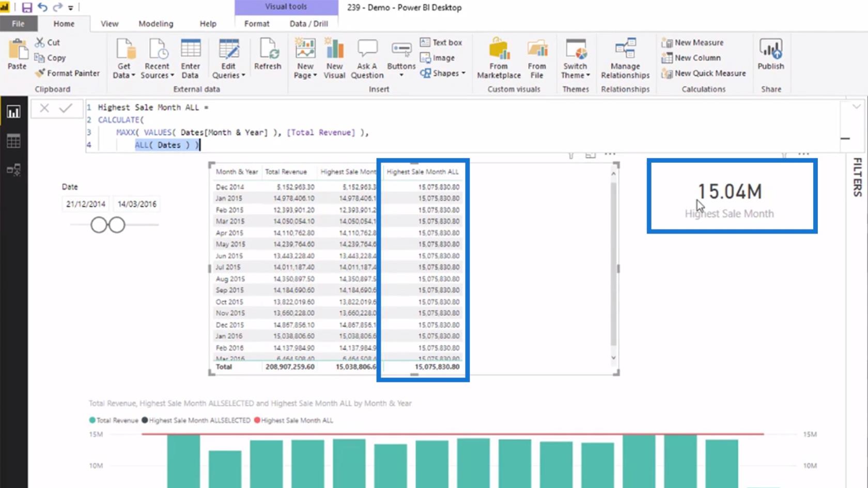Open the Data / Drill tab
Screen dimensions: 868x488
tap(308, 24)
